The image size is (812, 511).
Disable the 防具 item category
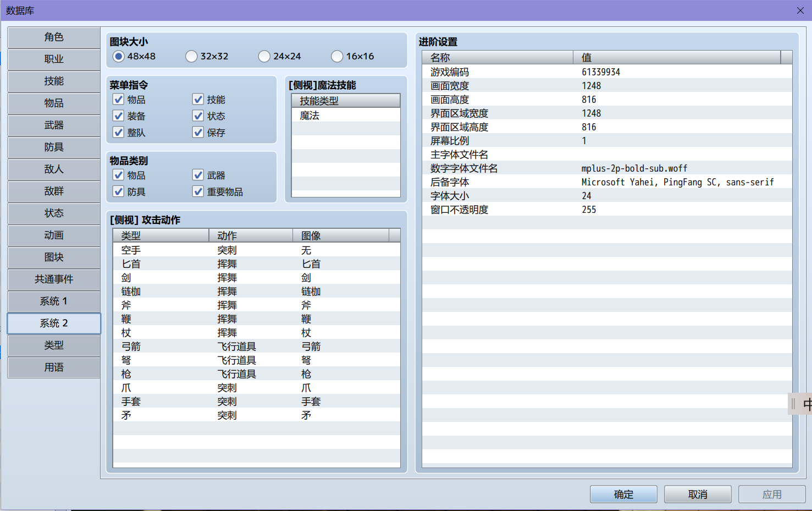tap(118, 191)
